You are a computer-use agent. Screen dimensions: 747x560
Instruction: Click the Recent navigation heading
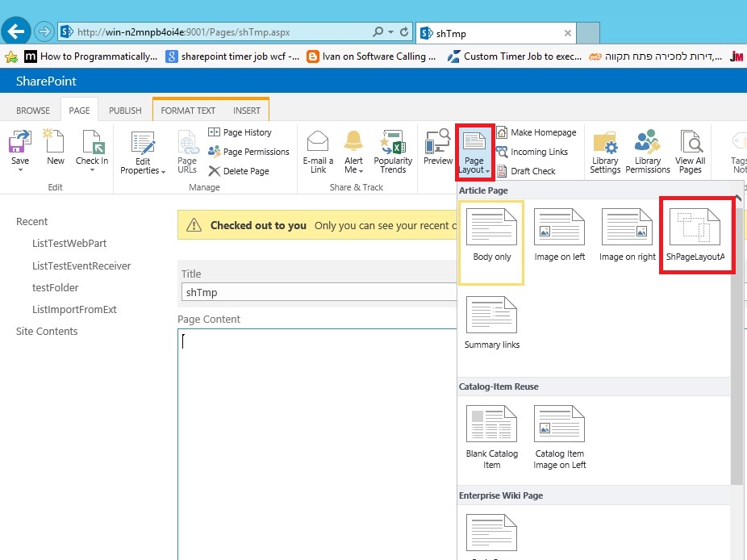click(32, 222)
